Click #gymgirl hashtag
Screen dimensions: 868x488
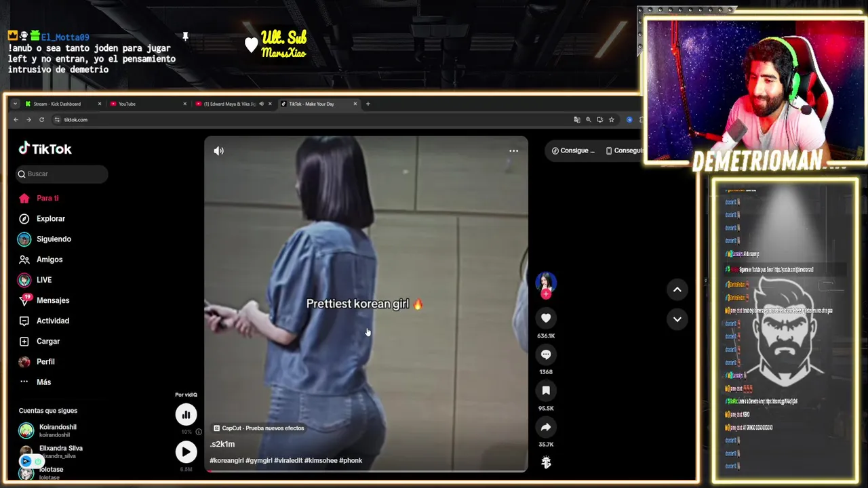[258, 461]
